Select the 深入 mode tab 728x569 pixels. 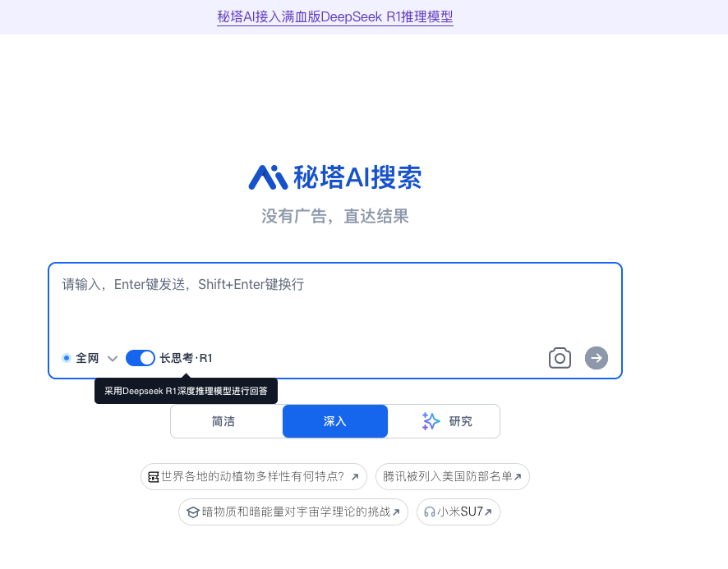[335, 421]
